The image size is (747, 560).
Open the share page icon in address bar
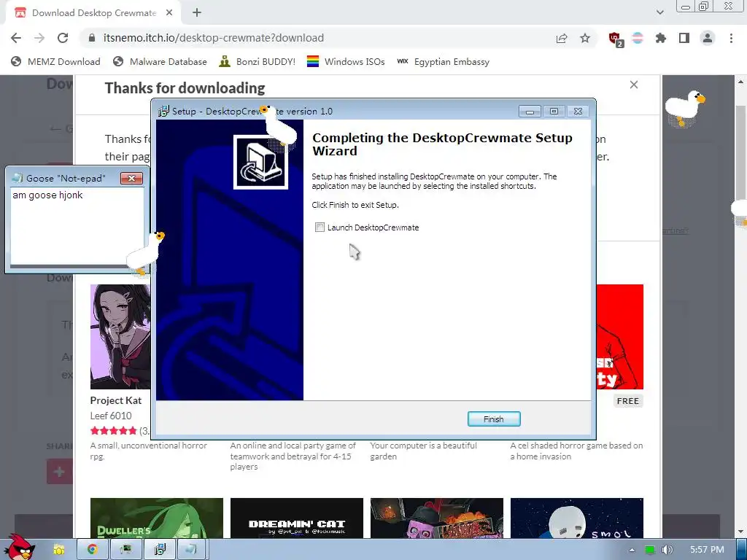tap(562, 38)
